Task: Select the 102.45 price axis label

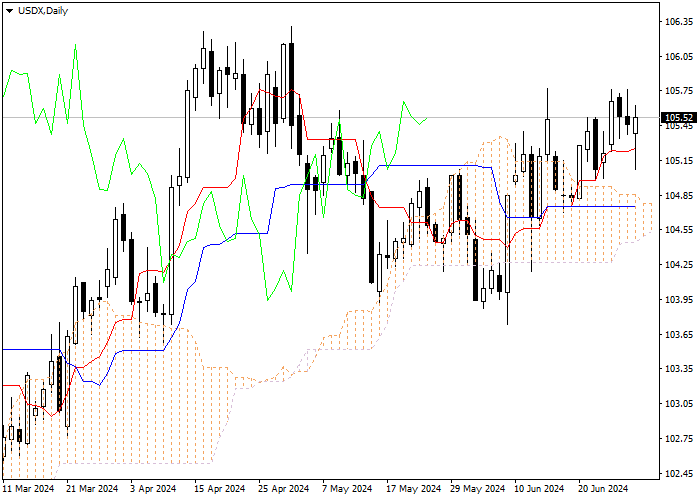Action: pyautogui.click(x=679, y=474)
